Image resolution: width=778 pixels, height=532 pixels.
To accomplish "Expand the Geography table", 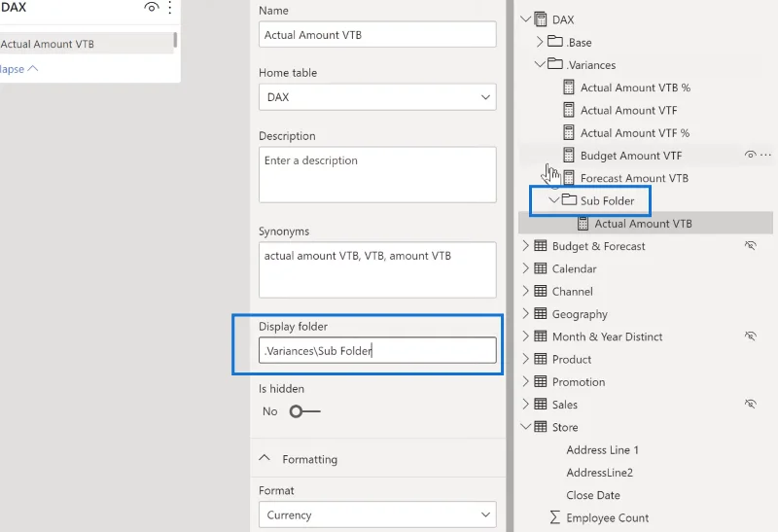I will coord(525,313).
